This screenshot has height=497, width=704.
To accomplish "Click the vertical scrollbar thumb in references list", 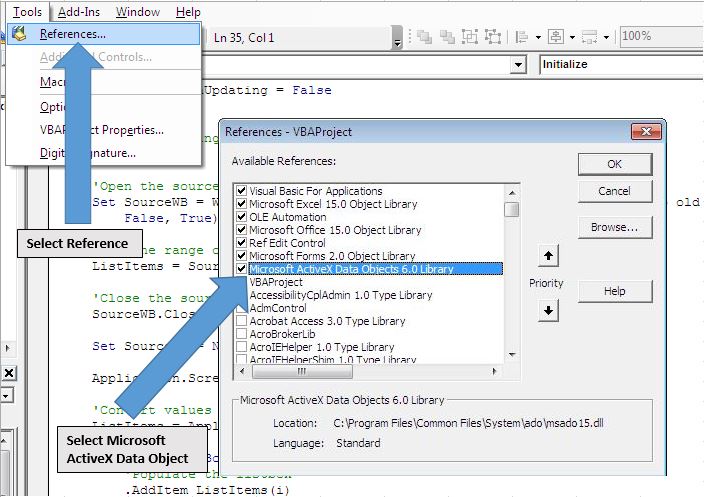I will click(512, 210).
